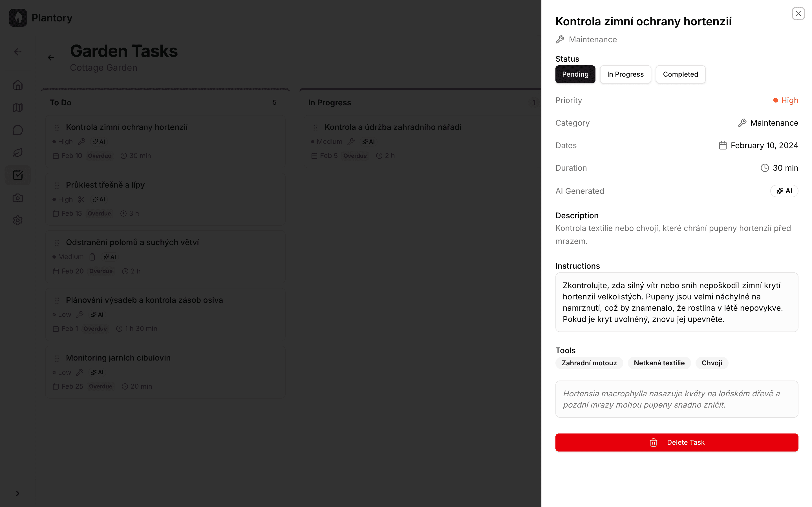
Task: Open the Home dashboard icon
Action: (x=17, y=85)
